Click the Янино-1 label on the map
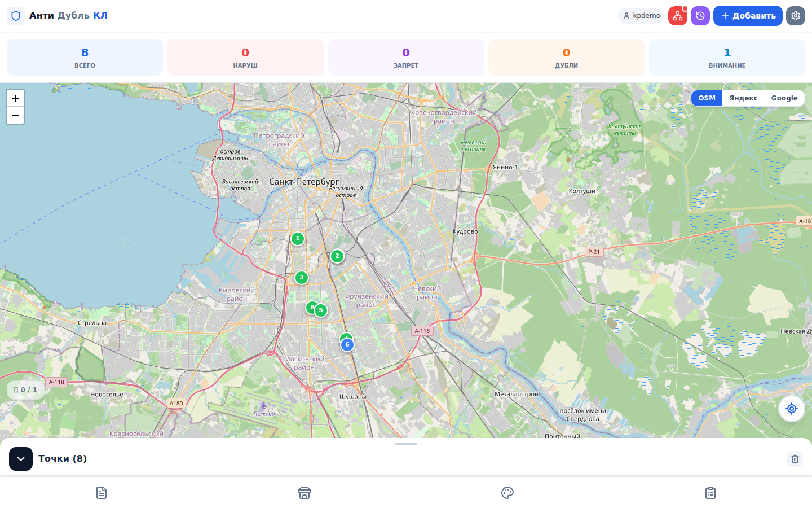The image size is (812, 508). [x=505, y=167]
